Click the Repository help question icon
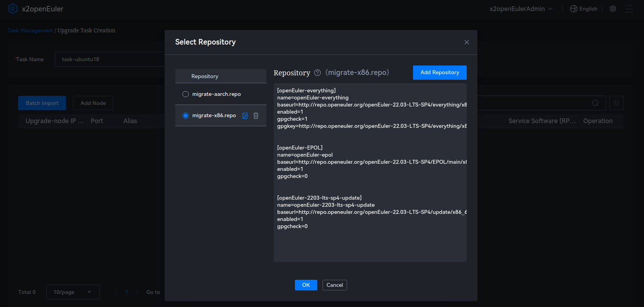Image resolution: width=644 pixels, height=307 pixels. tap(317, 73)
